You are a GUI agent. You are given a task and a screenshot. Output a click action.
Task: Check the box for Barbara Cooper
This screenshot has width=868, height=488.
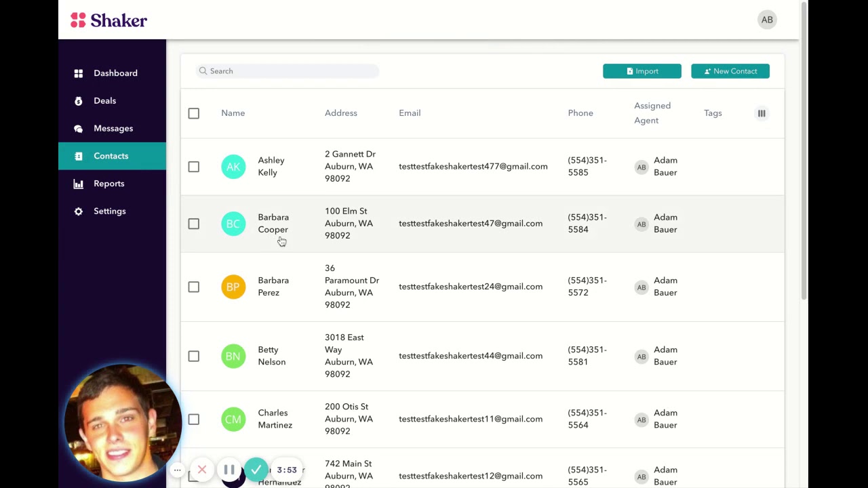pos(194,224)
